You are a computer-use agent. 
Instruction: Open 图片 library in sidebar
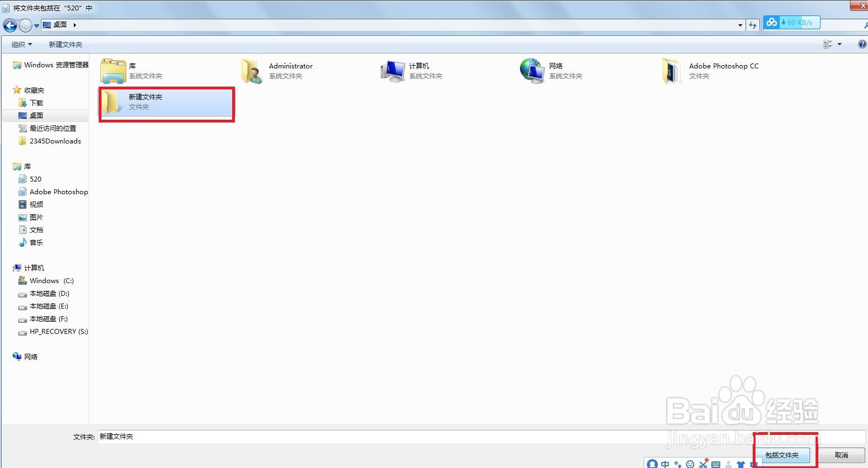click(x=31, y=217)
